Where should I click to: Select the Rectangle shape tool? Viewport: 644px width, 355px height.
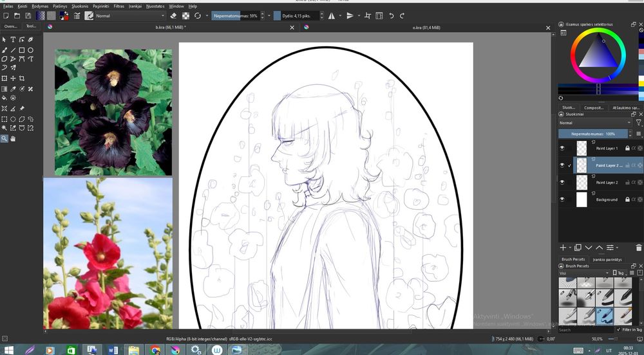coord(21,50)
